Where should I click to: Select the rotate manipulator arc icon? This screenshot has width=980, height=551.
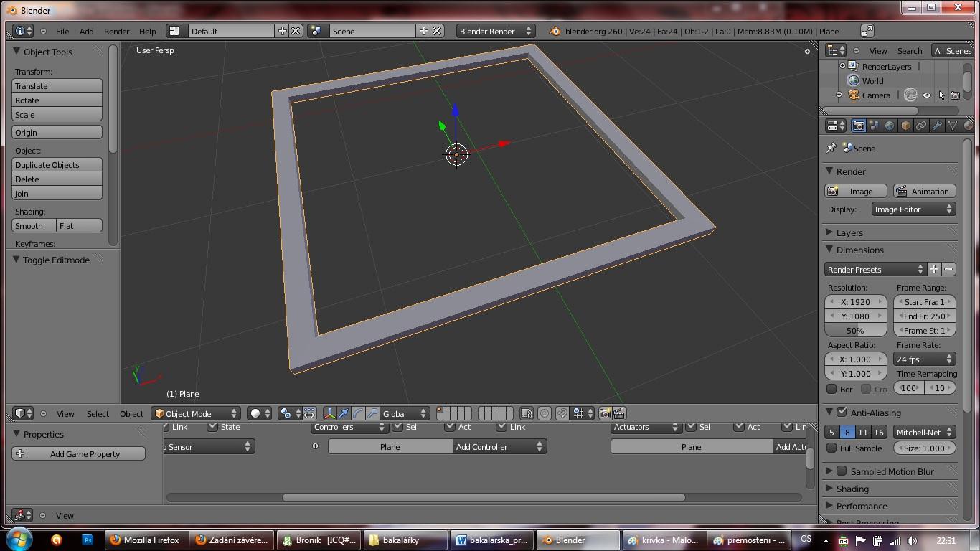tap(358, 413)
